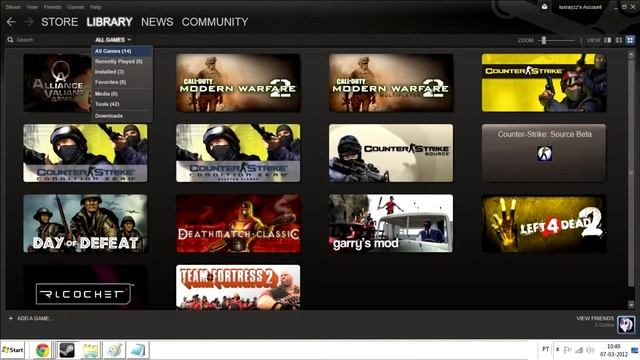Select Tools (42) filter option

pos(122,104)
